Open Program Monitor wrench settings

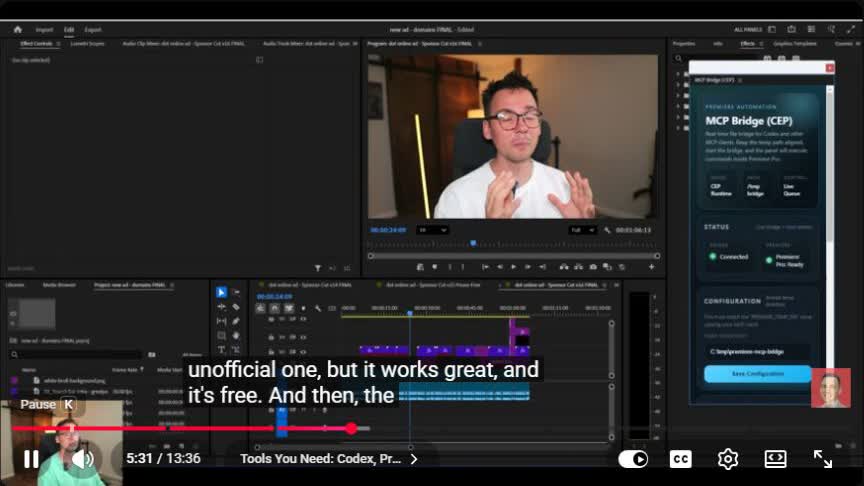click(607, 230)
